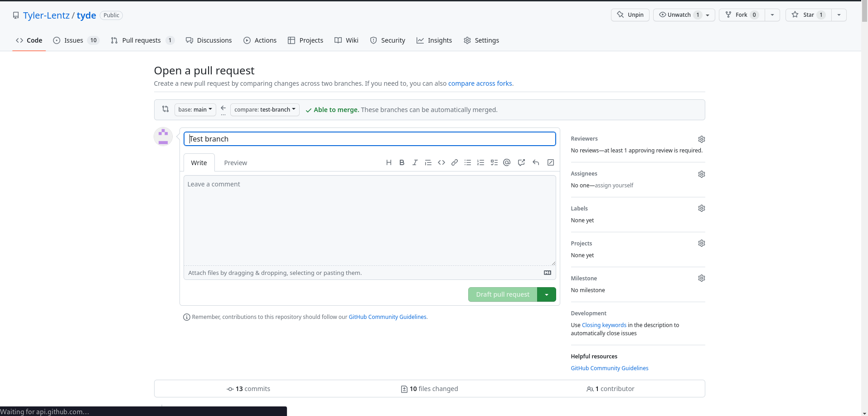Insert a numbered list in the comment

[x=480, y=162]
